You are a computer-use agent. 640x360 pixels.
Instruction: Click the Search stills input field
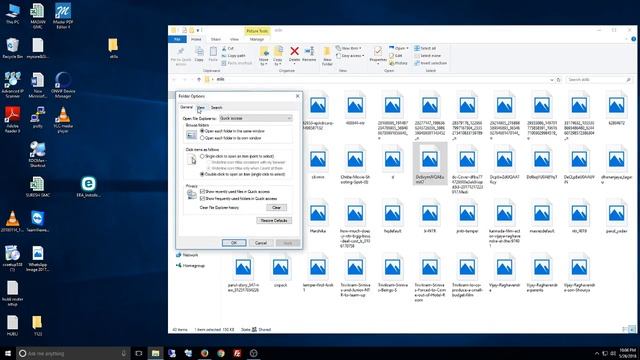coord(598,80)
